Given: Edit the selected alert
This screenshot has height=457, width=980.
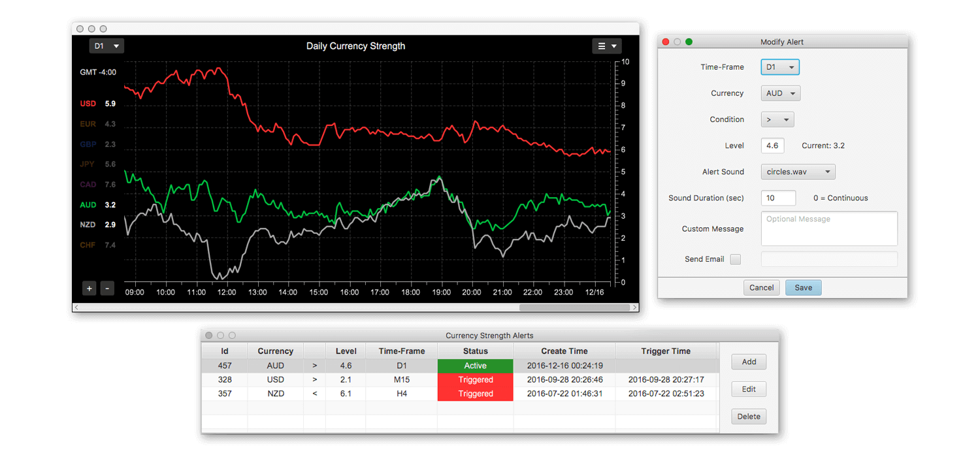Looking at the screenshot, I should point(749,388).
